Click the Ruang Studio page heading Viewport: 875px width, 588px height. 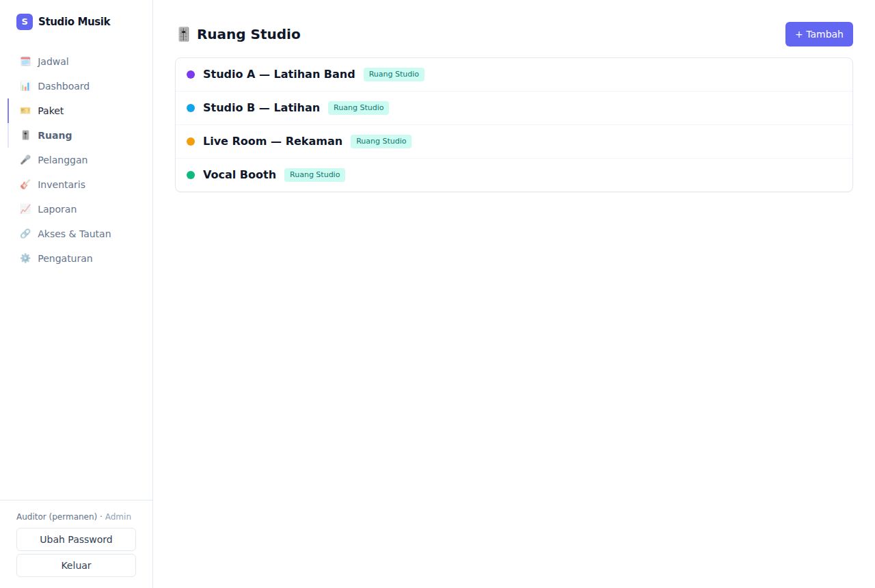[249, 34]
